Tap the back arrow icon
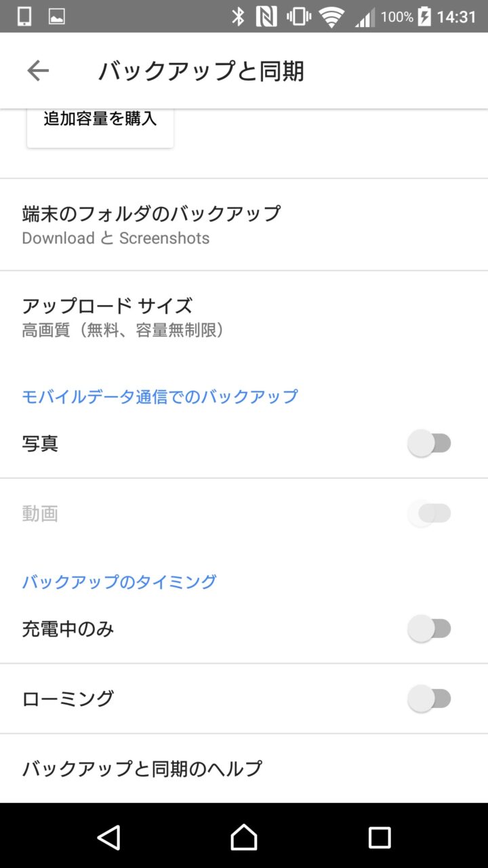The width and height of the screenshot is (488, 868). (x=38, y=71)
